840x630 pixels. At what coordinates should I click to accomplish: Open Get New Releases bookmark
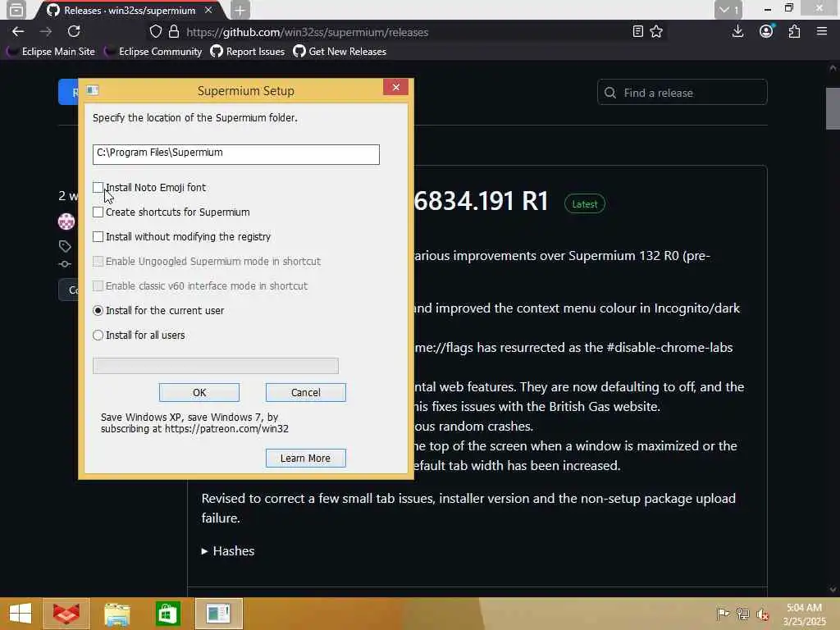coord(340,52)
